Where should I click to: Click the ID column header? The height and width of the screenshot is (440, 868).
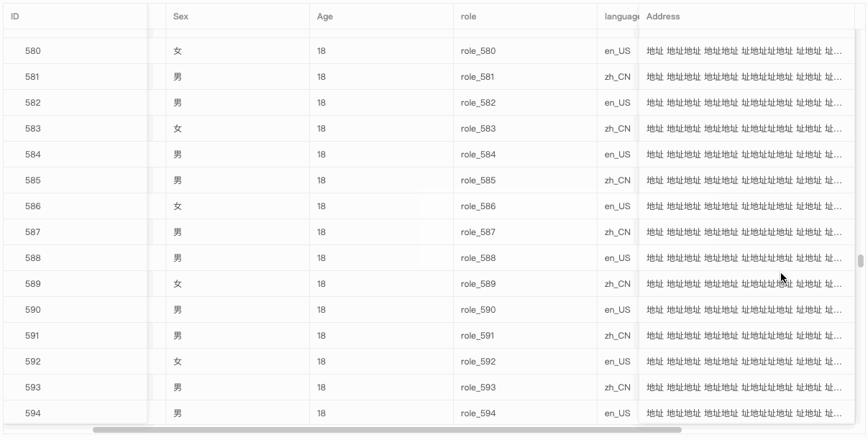pos(15,17)
